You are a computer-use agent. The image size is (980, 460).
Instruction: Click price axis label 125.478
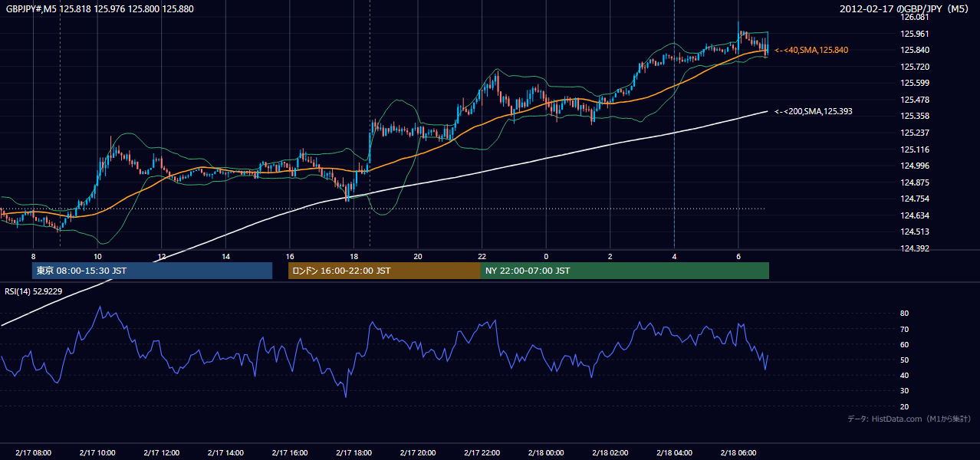click(916, 100)
